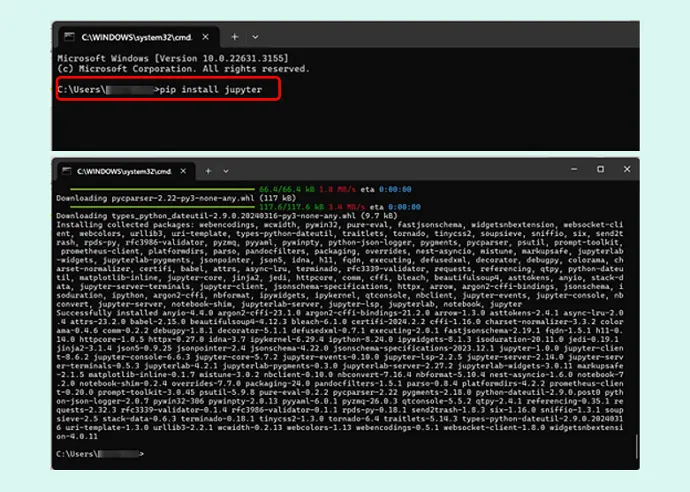Click the 66.4/66.4 kB download progress bar
The image size is (690, 492).
[x=162, y=189]
